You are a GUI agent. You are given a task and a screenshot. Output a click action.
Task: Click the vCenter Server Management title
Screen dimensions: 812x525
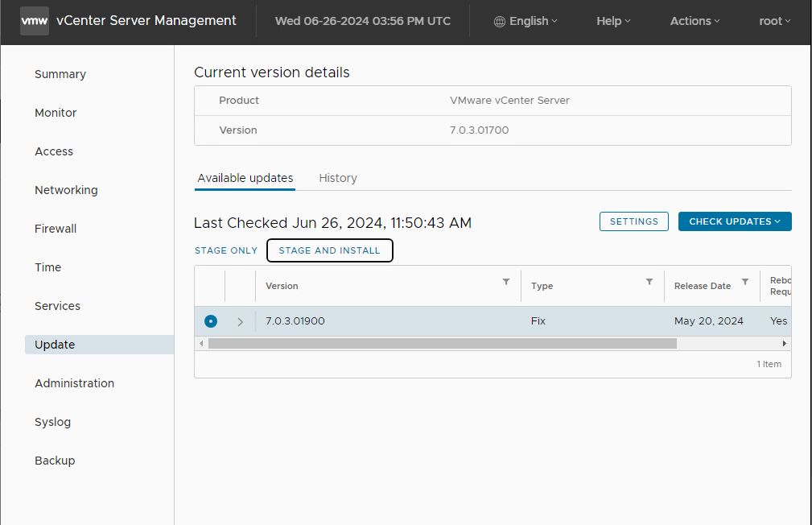click(146, 21)
